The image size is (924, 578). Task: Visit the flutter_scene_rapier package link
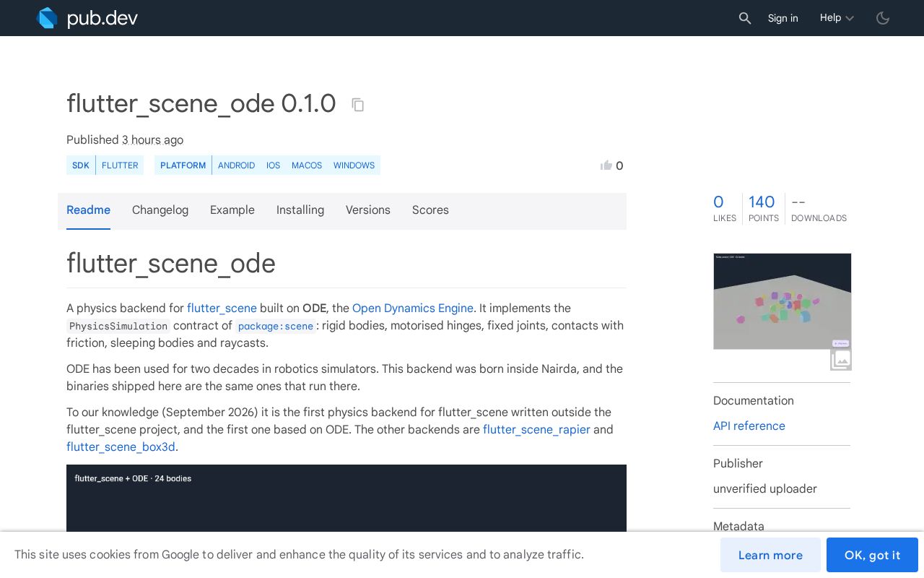click(x=536, y=430)
